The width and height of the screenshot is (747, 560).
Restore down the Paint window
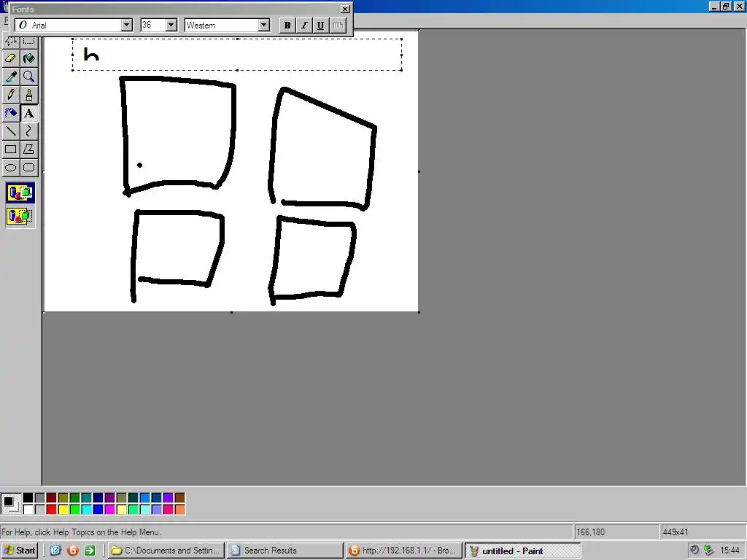pyautogui.click(x=726, y=6)
